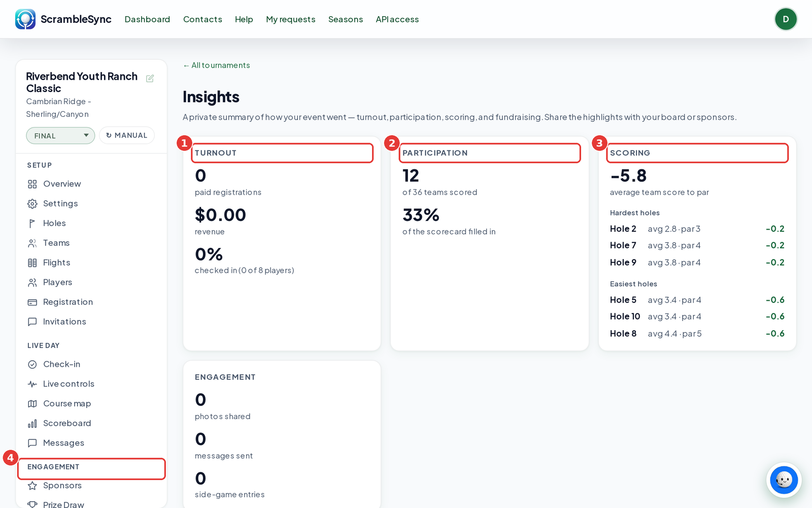The width and height of the screenshot is (812, 508).
Task: Click the Check-in checkmark circle icon
Action: (x=32, y=364)
